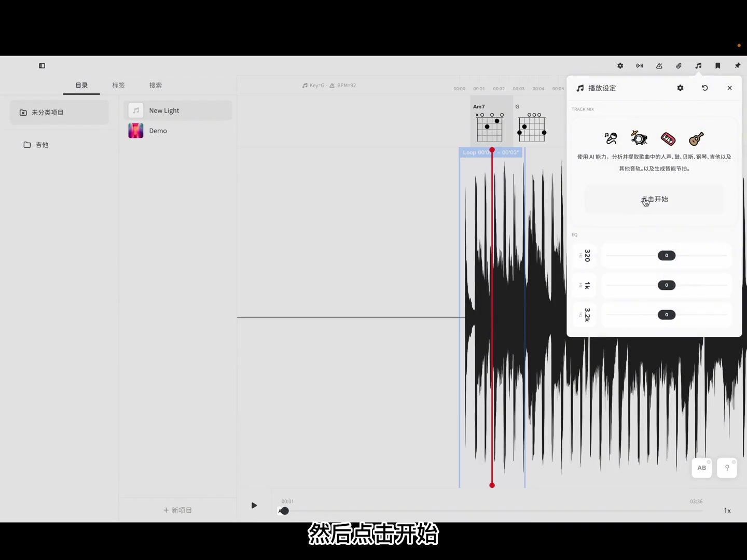Screen dimensions: 747x560
Task: Click the 00:01 elapsed time label
Action: pos(287,501)
